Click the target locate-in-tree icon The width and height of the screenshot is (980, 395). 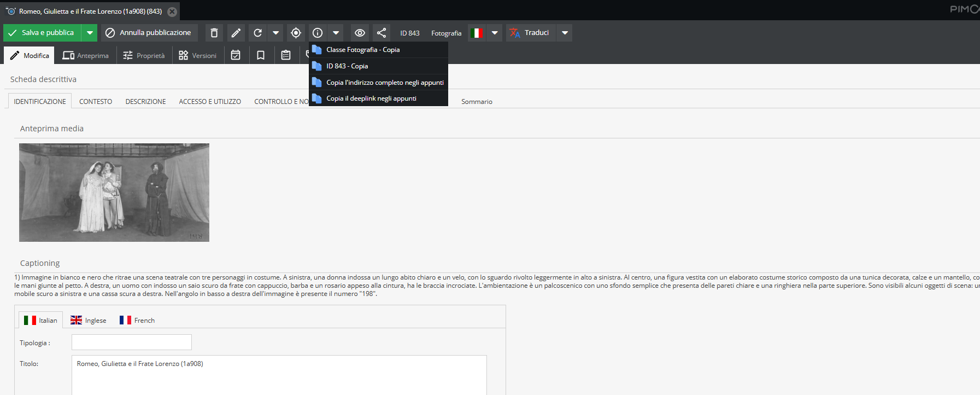(296, 33)
